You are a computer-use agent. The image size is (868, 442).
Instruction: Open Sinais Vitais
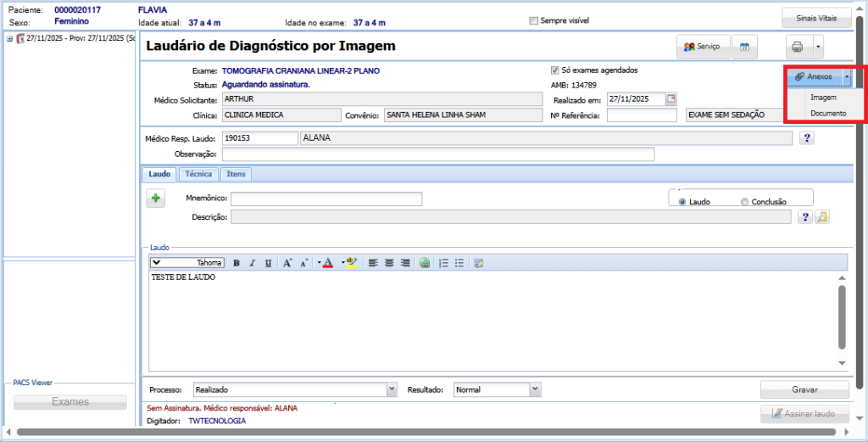point(815,18)
